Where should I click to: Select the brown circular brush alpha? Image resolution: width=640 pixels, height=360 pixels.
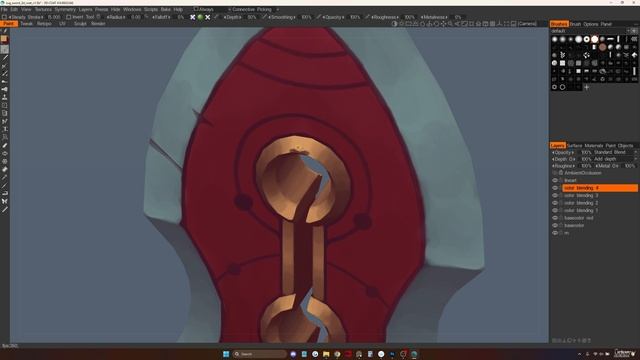pos(602,47)
